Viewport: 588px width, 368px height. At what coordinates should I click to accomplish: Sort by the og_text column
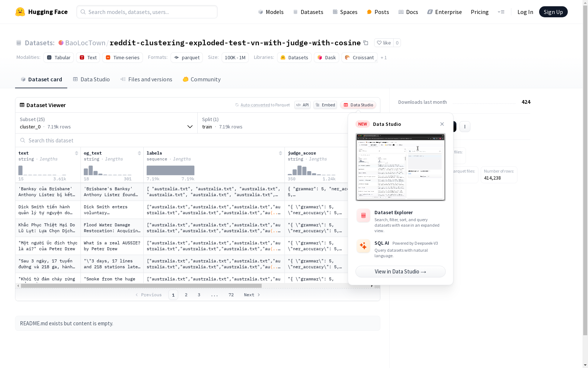(x=139, y=153)
